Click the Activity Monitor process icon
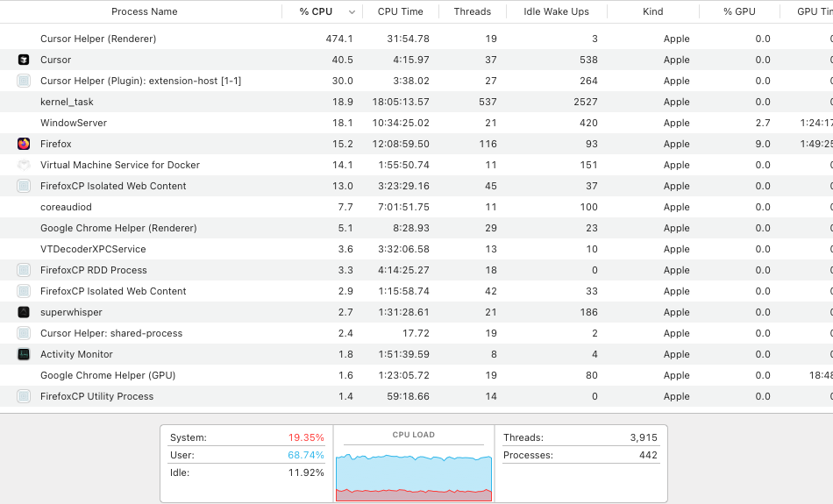Image resolution: width=833 pixels, height=504 pixels. click(24, 354)
